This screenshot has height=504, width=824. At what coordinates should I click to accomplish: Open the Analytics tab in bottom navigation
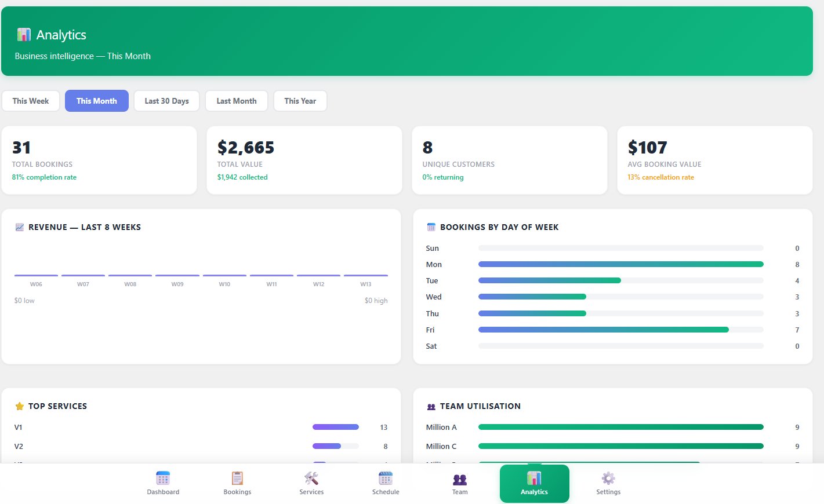tap(534, 477)
